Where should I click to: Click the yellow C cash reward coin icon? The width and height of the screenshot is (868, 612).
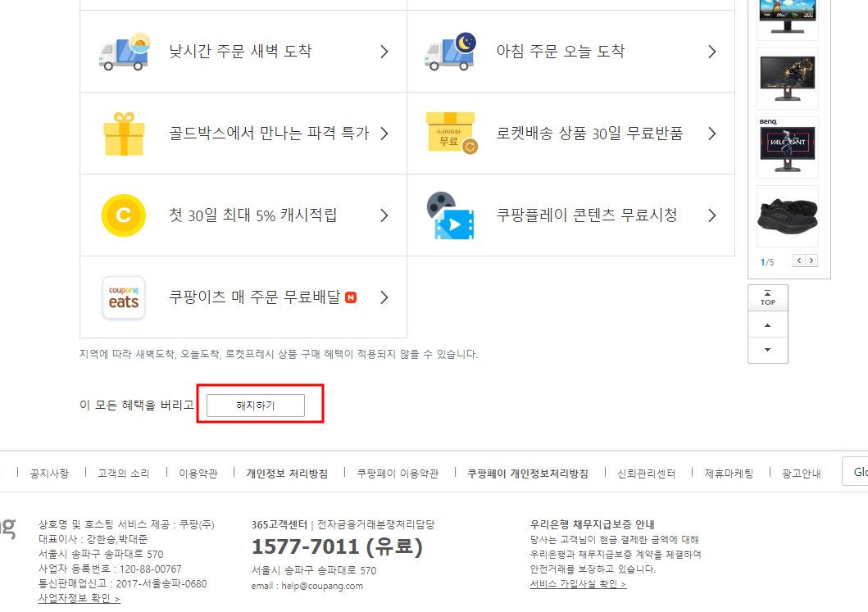[x=123, y=215]
